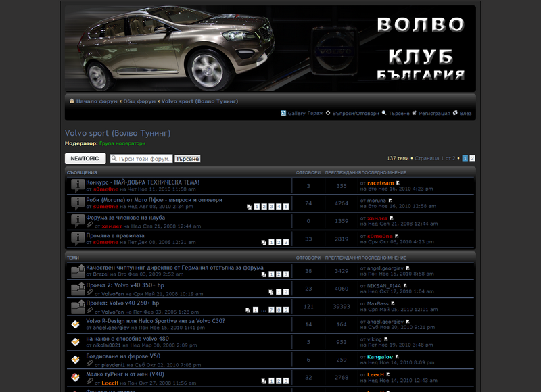Open page 3 of Промяна в правилата
This screenshot has height=392, width=541.
point(286,242)
